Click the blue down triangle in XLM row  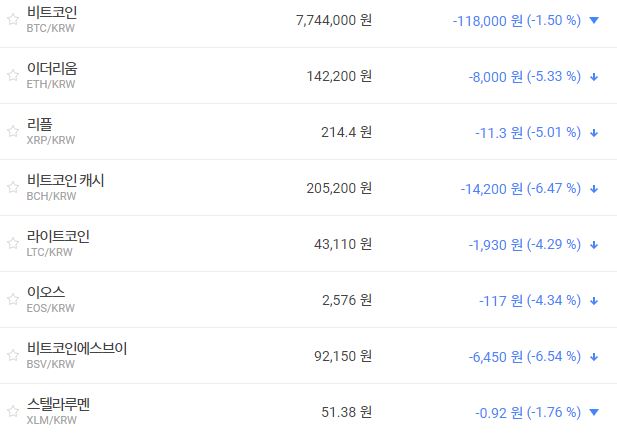pyautogui.click(x=594, y=412)
